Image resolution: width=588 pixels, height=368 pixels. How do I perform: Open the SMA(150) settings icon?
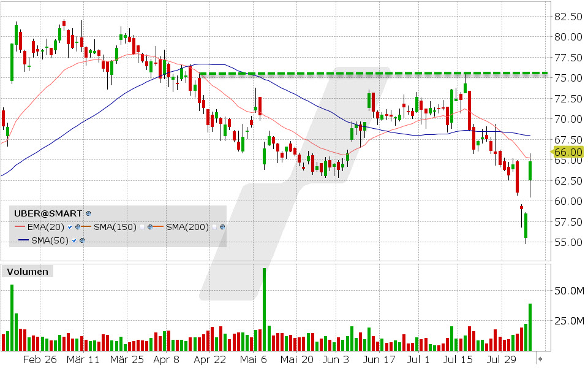(x=149, y=227)
